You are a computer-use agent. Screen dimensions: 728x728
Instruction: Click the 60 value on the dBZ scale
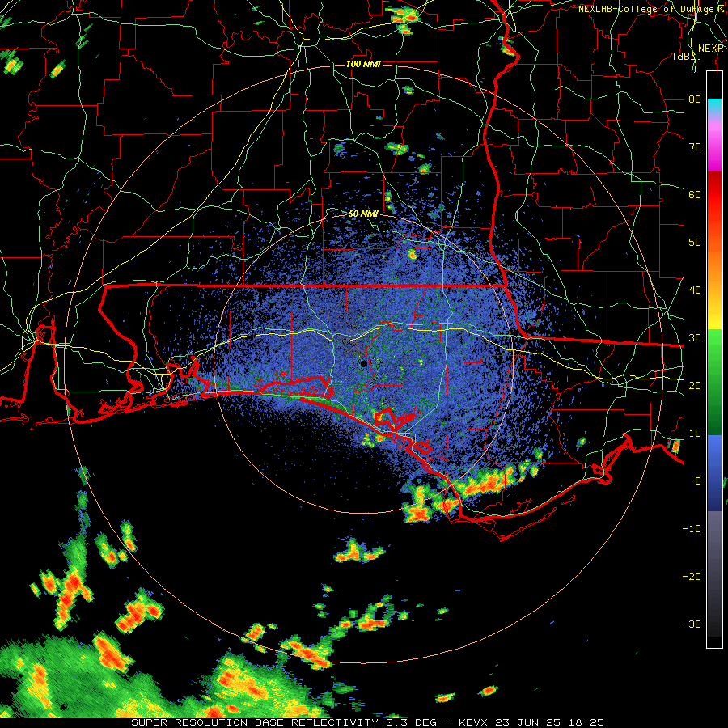pos(695,195)
